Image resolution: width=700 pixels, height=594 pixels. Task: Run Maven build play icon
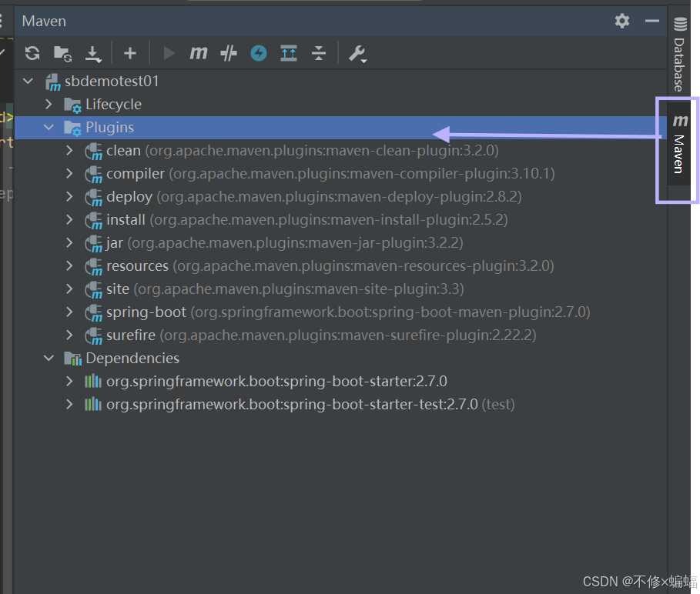click(169, 53)
